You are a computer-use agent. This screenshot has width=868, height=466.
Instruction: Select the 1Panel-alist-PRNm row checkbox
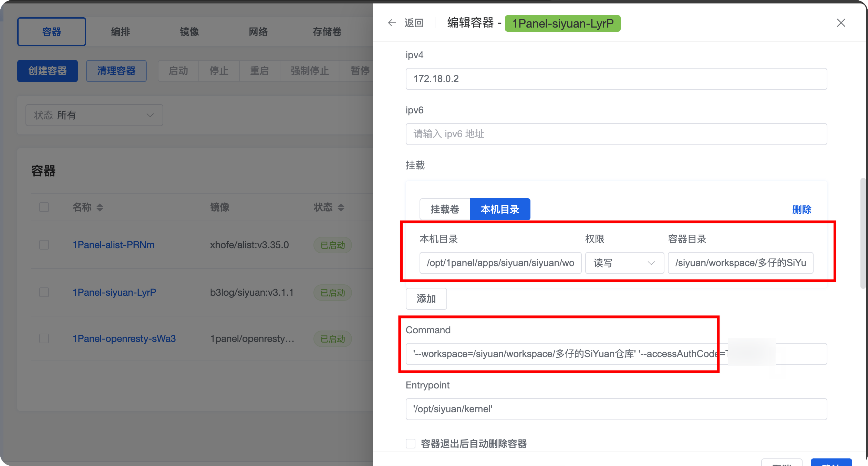pos(44,245)
